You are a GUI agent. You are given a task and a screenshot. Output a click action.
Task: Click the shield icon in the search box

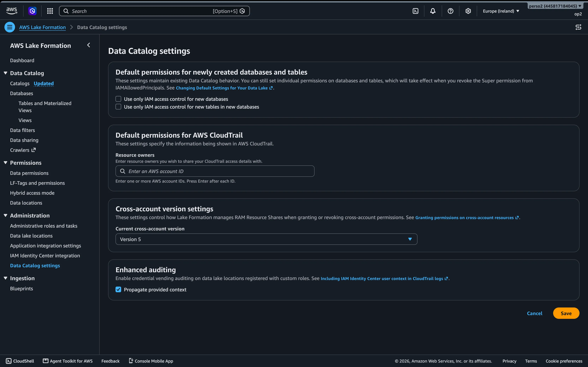pos(242,11)
